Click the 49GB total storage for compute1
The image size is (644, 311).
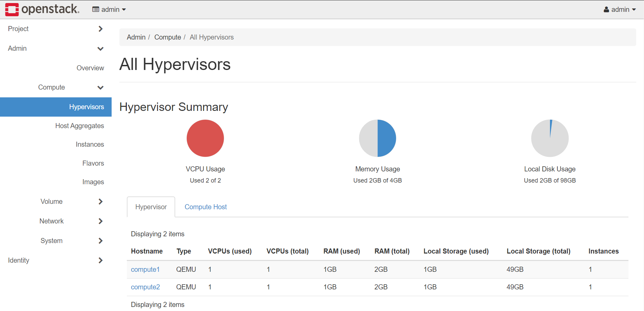[x=515, y=269]
